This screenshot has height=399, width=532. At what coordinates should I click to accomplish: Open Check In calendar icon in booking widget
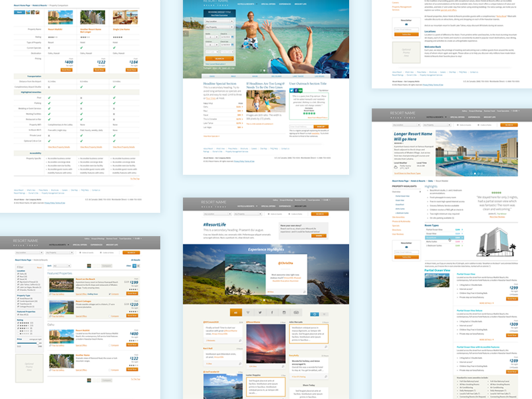232,37
